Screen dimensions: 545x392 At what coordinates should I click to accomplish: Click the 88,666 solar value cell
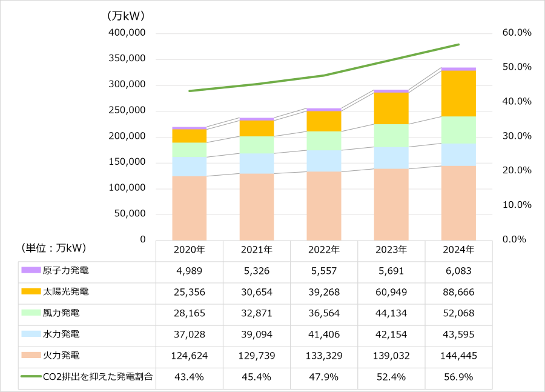(458, 292)
